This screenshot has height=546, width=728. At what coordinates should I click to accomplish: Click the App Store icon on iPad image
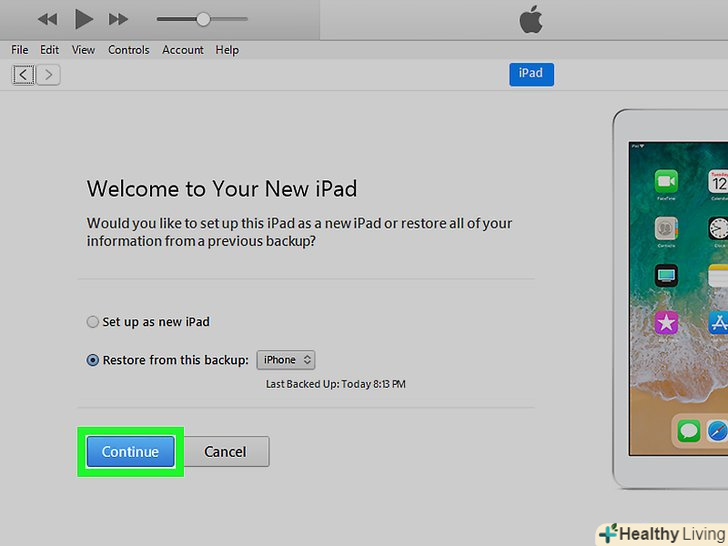pyautogui.click(x=718, y=322)
